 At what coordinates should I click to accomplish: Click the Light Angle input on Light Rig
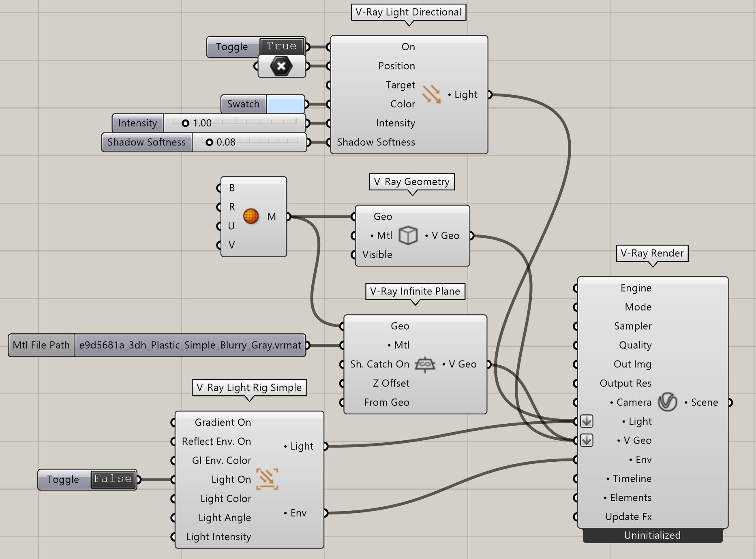[x=225, y=518]
